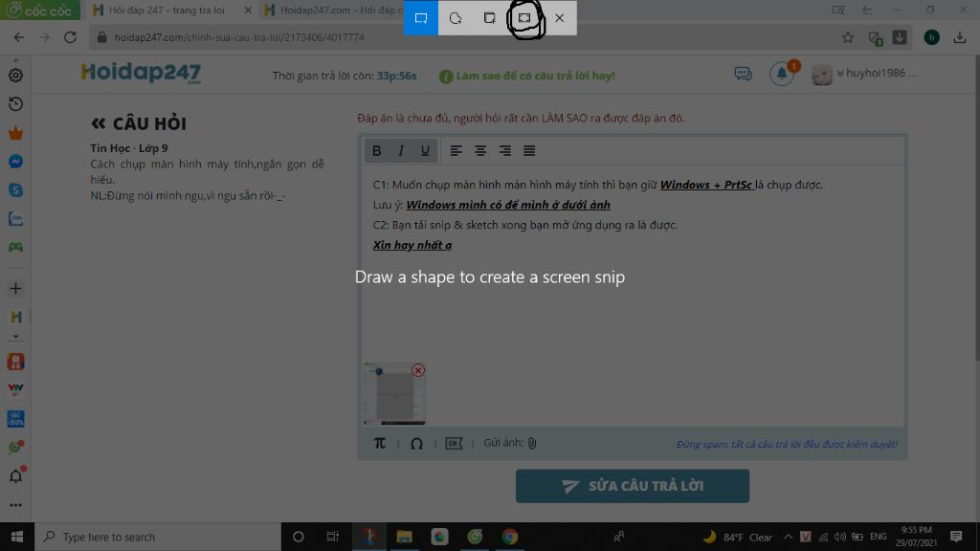The image size is (980, 551).
Task: Click the browser back button
Action: pos(19,37)
